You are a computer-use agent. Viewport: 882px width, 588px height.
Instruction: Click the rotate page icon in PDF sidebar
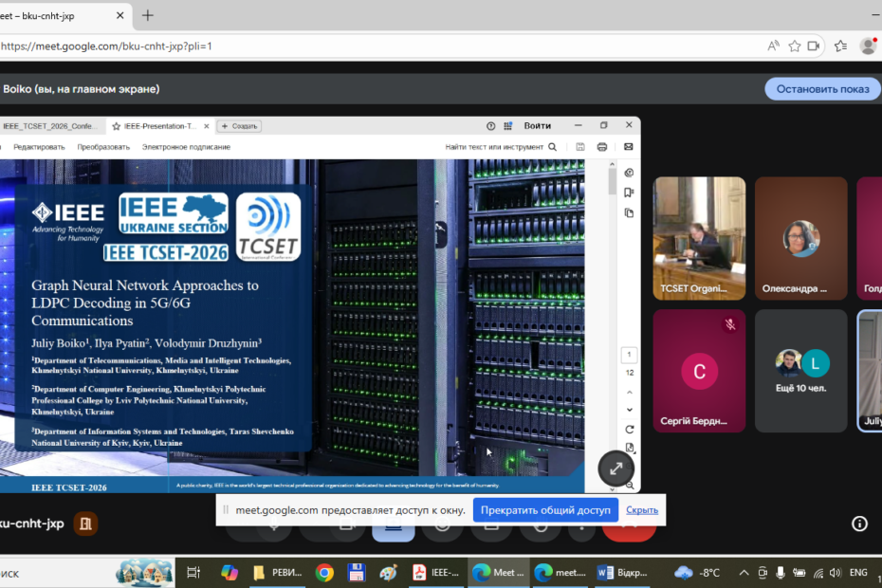629,430
